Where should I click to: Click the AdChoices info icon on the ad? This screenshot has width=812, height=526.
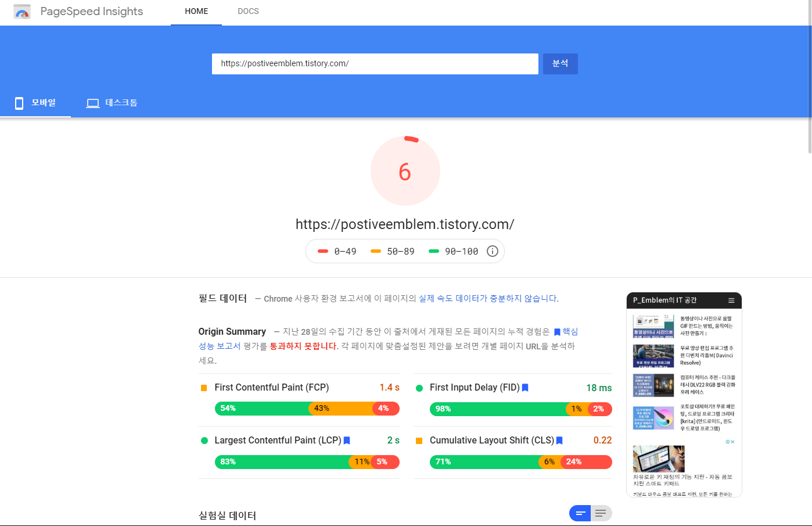click(x=728, y=442)
